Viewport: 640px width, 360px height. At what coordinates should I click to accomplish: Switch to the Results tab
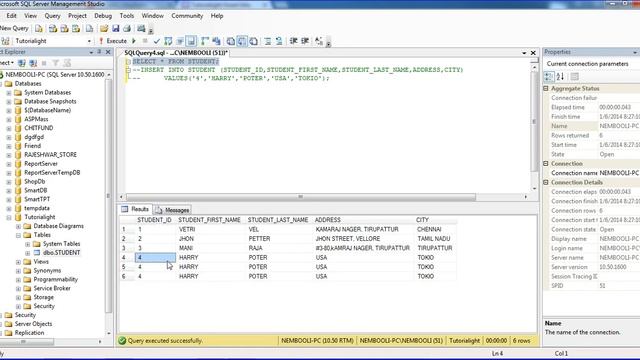coord(135,209)
